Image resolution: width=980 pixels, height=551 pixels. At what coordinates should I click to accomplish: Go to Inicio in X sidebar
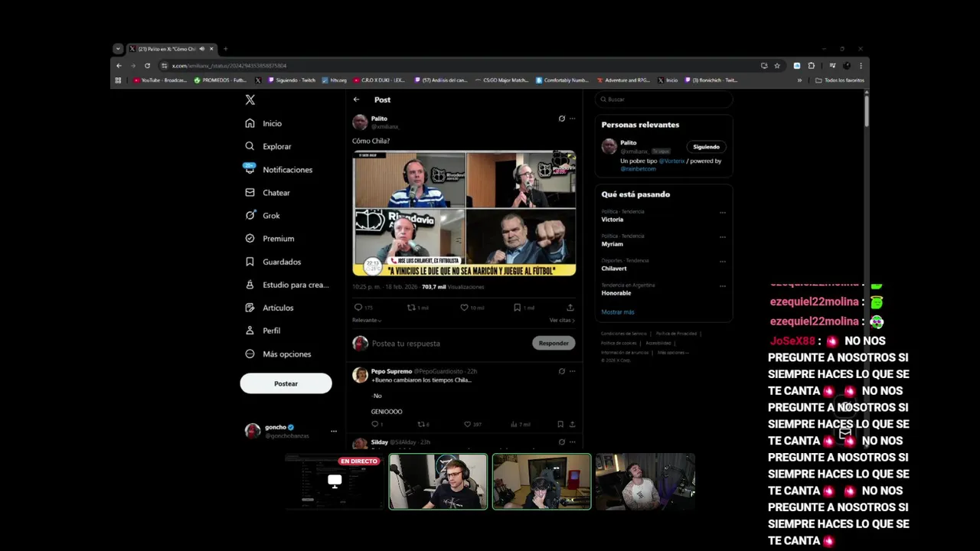tap(263, 123)
